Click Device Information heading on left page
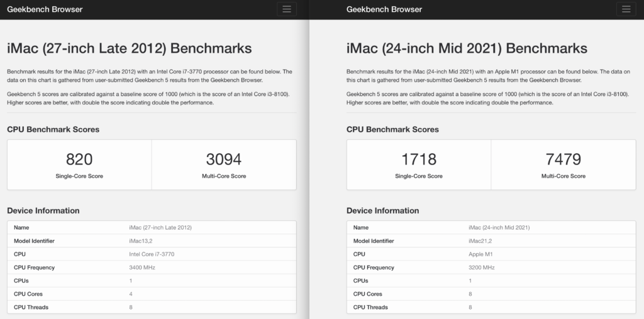This screenshot has width=644, height=319. tap(43, 210)
